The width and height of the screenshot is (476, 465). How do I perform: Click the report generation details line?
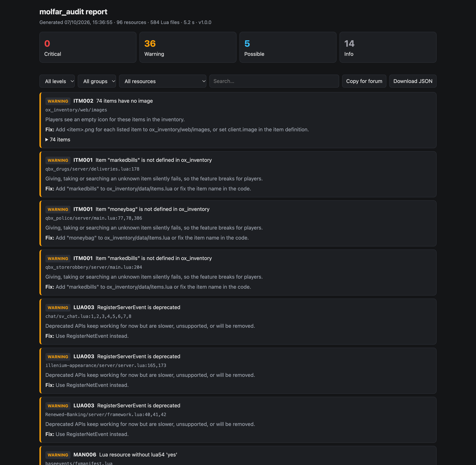point(126,22)
